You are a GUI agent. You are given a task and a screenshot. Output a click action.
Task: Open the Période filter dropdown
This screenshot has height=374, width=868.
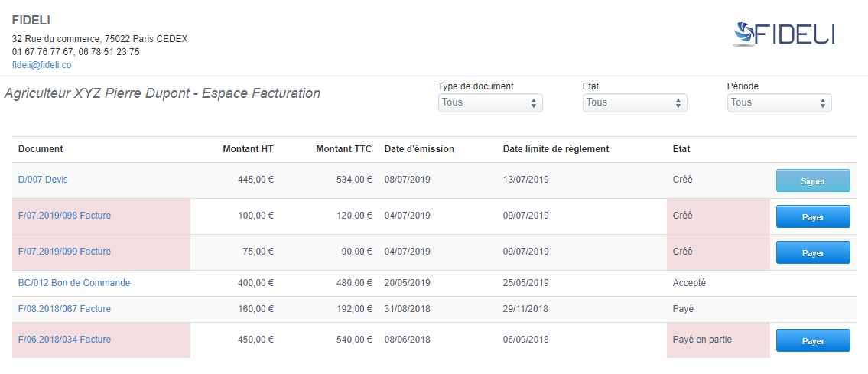tap(779, 103)
